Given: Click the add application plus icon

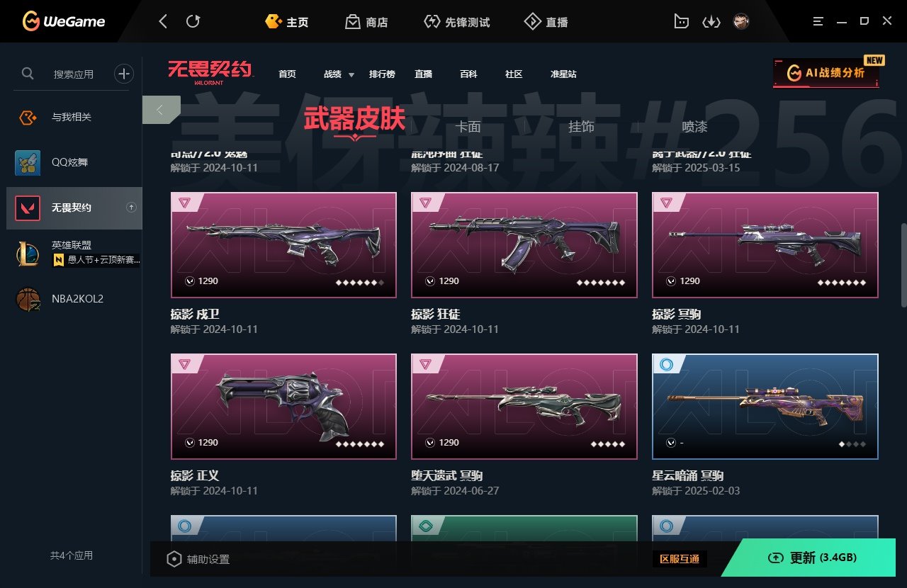Looking at the screenshot, I should pyautogui.click(x=124, y=73).
